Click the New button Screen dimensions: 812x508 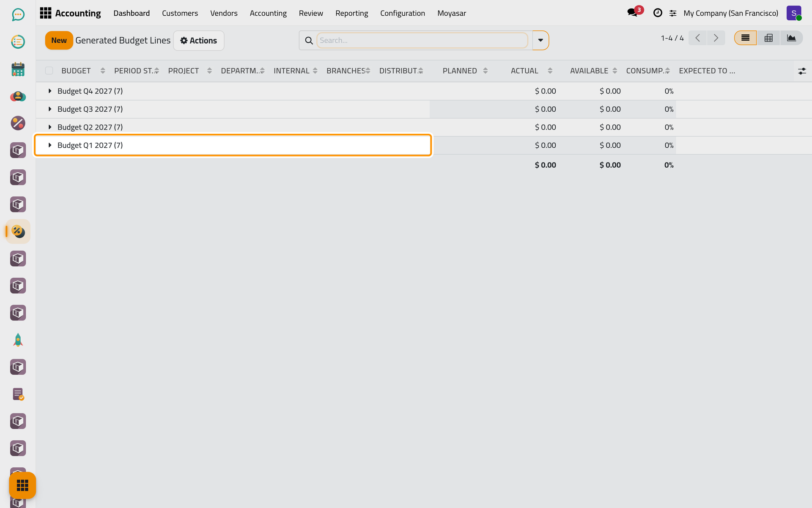point(59,40)
